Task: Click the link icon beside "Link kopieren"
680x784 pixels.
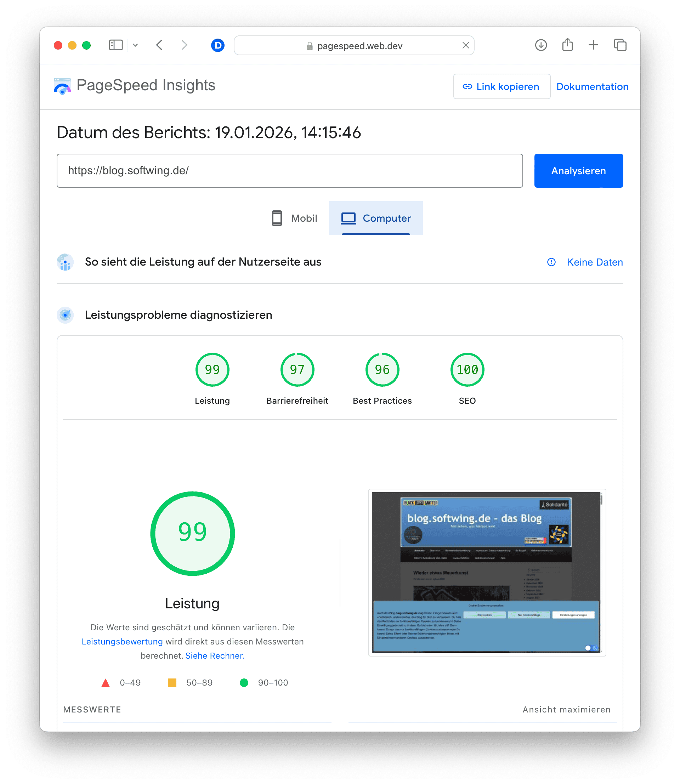Action: click(467, 86)
